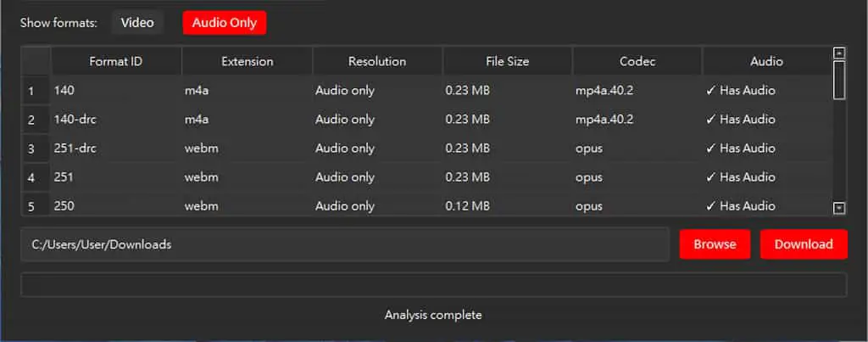Click the Extension column header

[247, 62]
